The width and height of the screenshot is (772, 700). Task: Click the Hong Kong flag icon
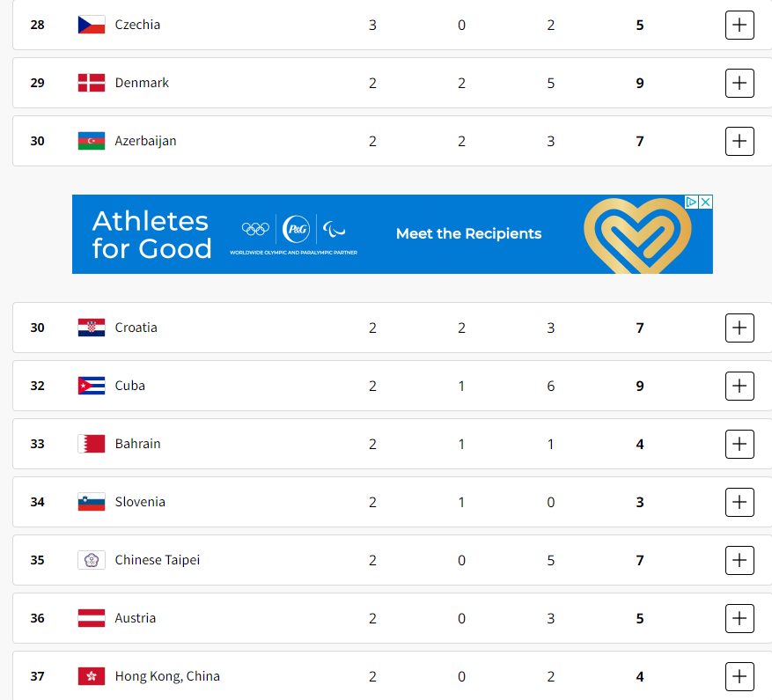coord(91,676)
